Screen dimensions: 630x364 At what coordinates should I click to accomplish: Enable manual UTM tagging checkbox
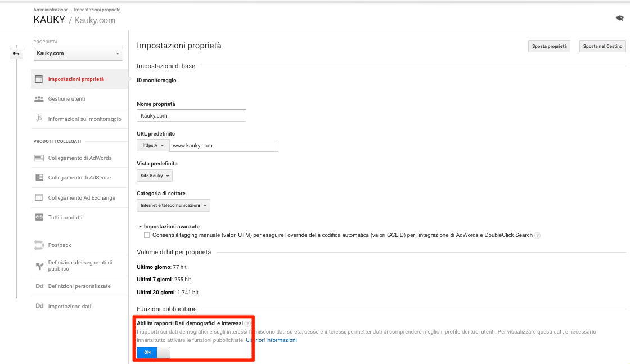146,235
